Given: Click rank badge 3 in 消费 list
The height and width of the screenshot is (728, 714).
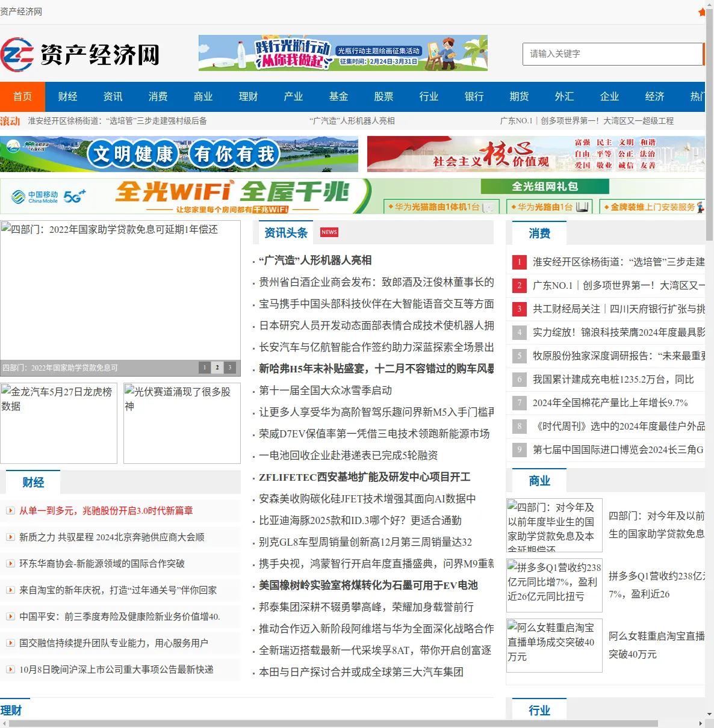Looking at the screenshot, I should pos(519,309).
